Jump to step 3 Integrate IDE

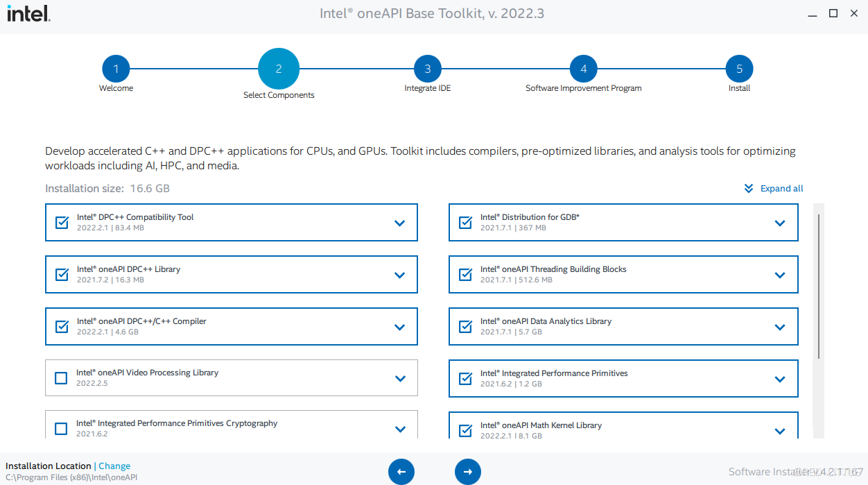pos(428,69)
